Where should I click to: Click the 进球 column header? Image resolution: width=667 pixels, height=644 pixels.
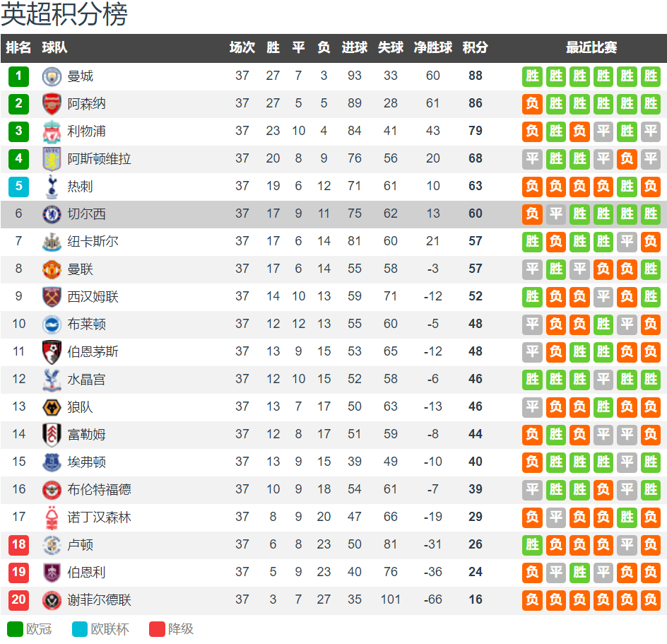click(x=355, y=47)
